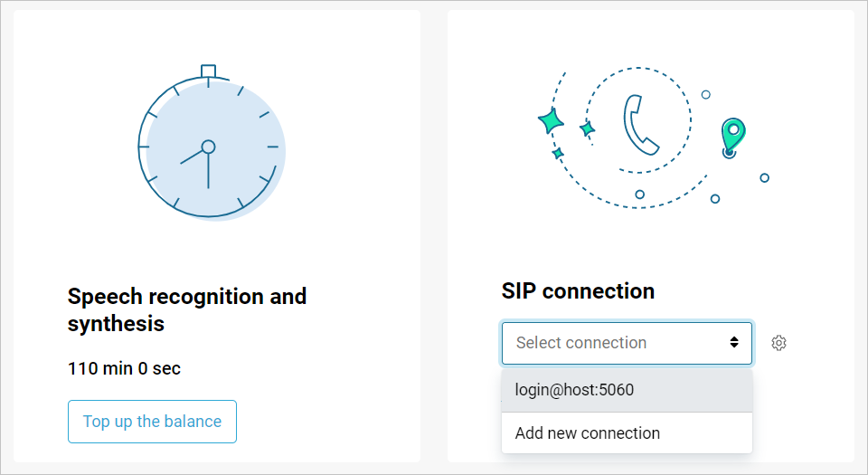Click the large green star sparkle
The height and width of the screenshot is (475, 868).
(x=551, y=121)
